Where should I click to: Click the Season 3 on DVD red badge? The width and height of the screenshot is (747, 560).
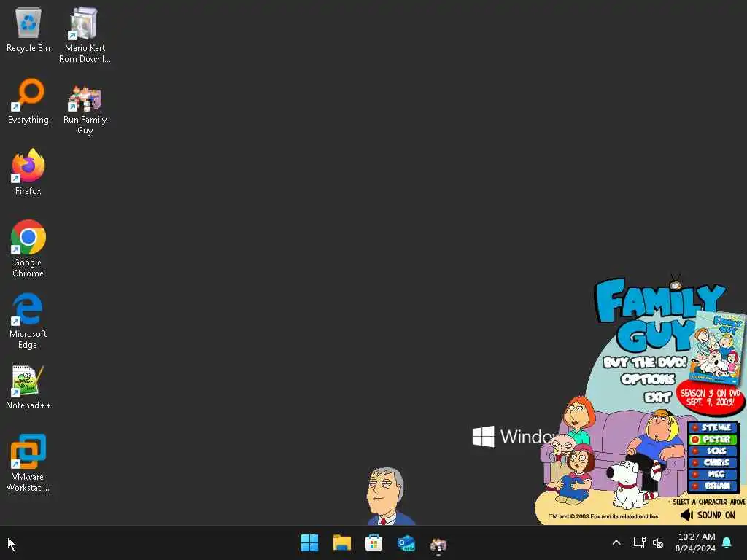point(710,397)
